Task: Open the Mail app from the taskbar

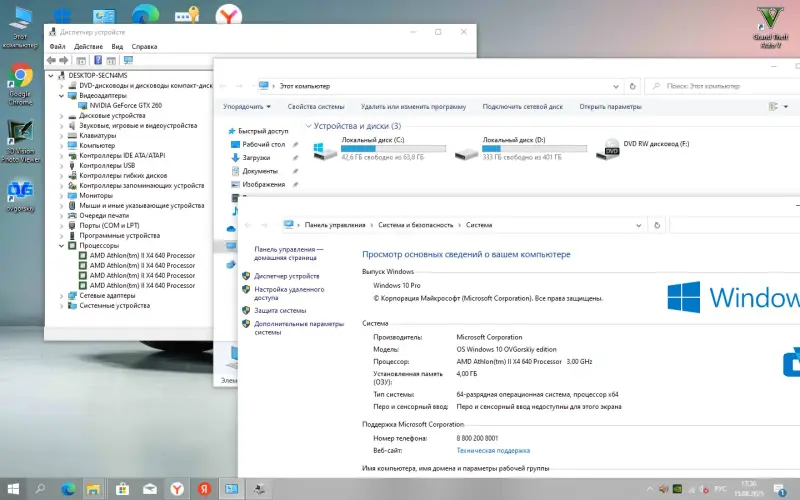Action: [x=149, y=489]
